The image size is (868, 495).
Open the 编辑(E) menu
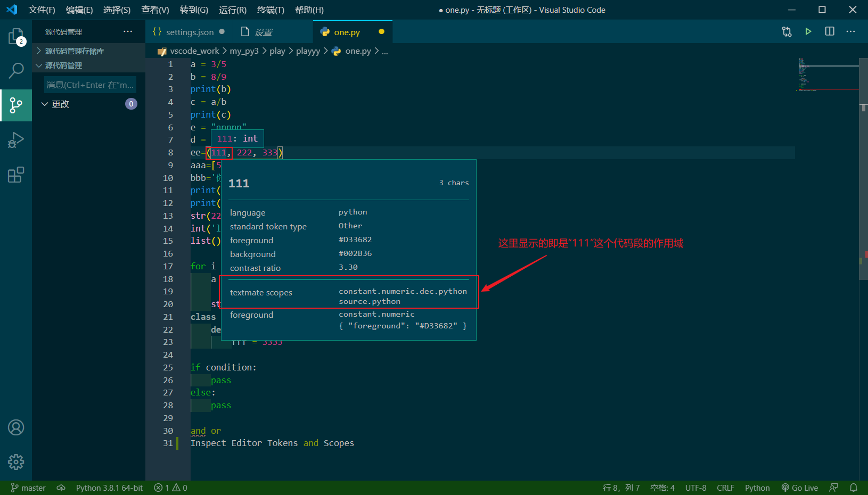[79, 10]
